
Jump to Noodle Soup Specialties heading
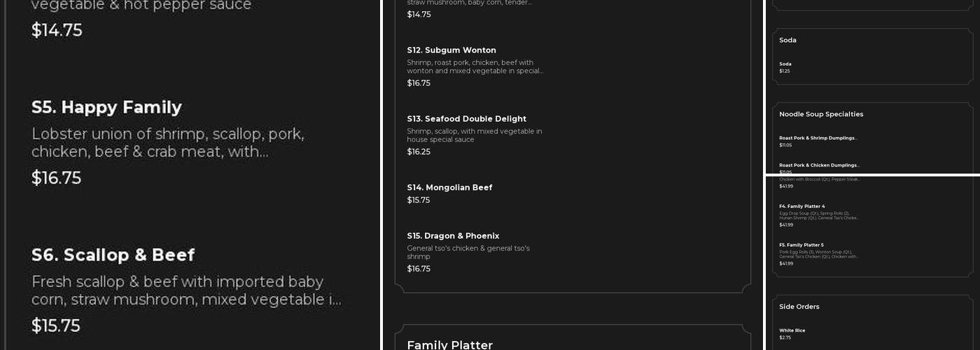coord(821,114)
